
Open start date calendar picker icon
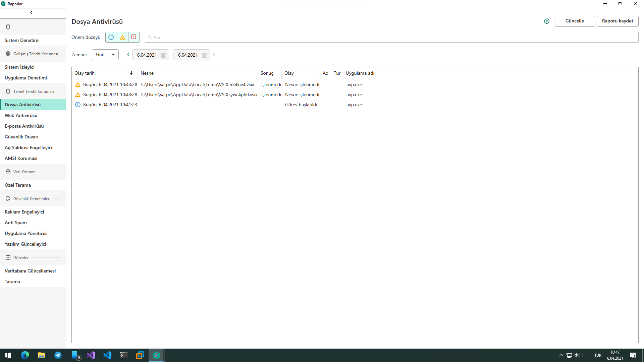tap(164, 55)
